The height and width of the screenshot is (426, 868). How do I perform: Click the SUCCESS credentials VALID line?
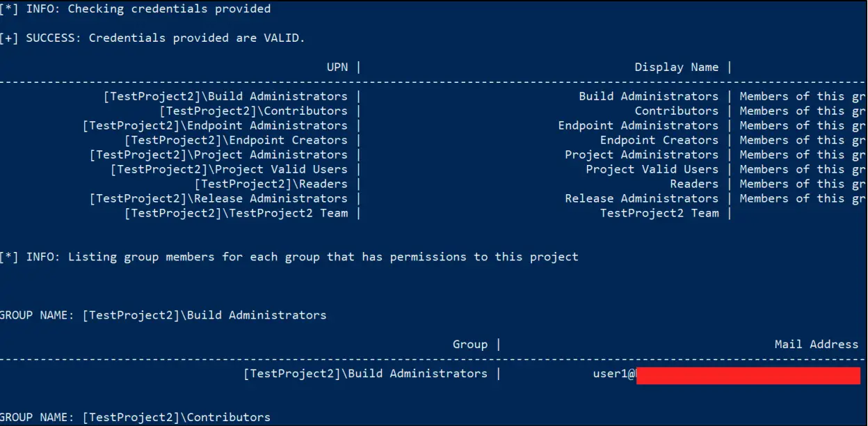click(x=152, y=38)
